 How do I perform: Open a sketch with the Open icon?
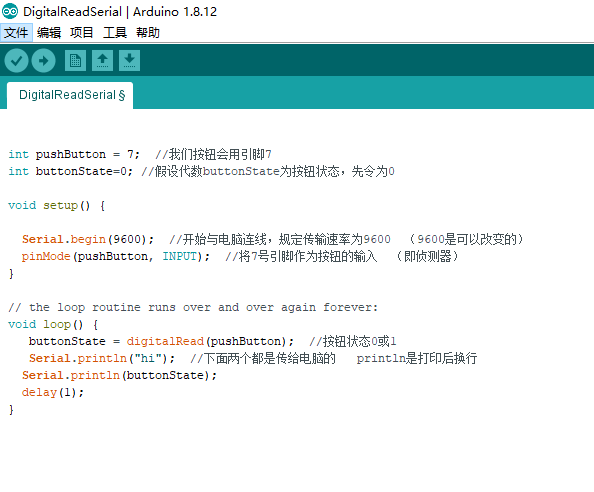(102, 61)
